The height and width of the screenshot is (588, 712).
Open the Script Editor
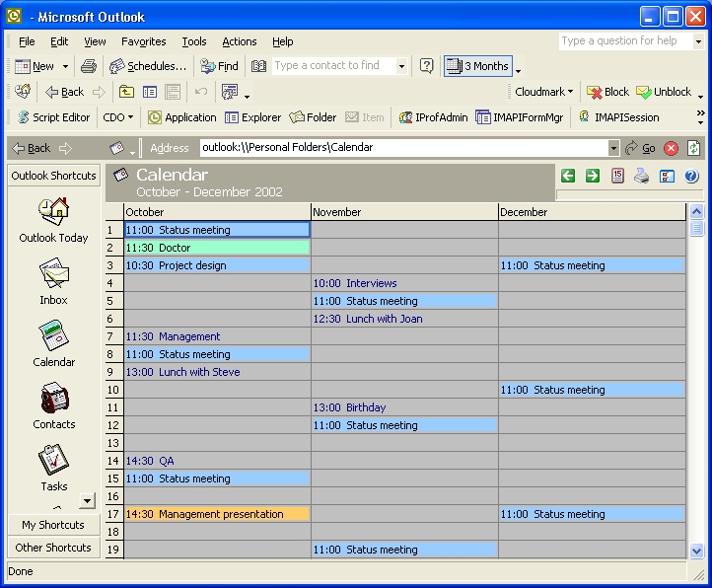pyautogui.click(x=53, y=117)
